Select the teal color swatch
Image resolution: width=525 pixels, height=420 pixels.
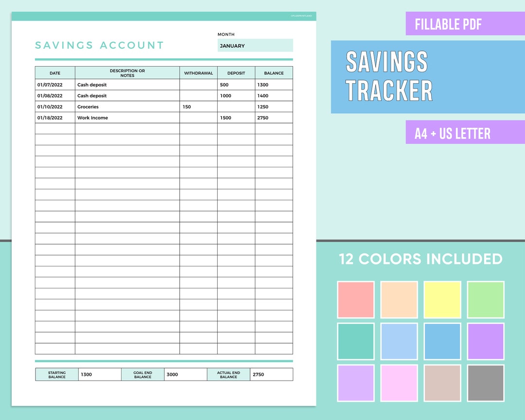tap(356, 341)
